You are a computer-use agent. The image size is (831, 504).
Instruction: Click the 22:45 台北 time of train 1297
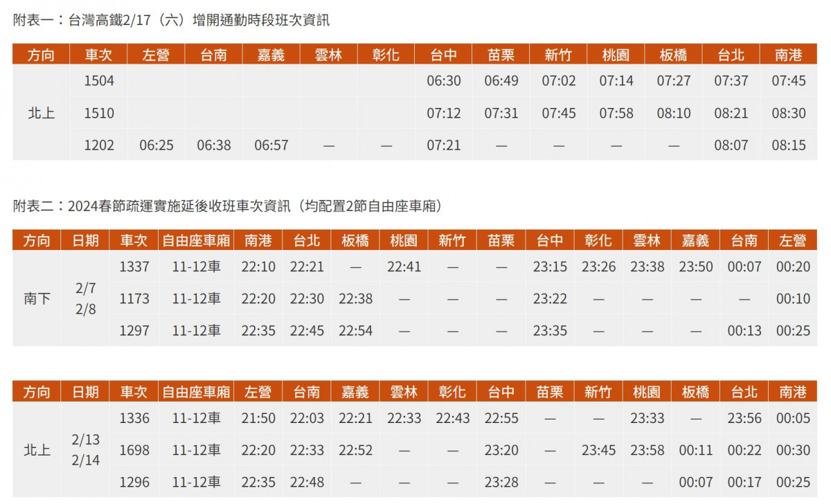coord(307,331)
